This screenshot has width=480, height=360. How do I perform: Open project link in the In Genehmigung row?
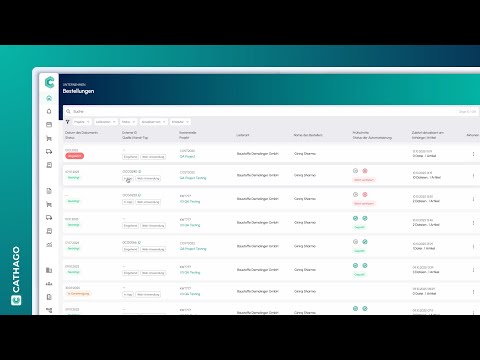pyautogui.click(x=190, y=294)
